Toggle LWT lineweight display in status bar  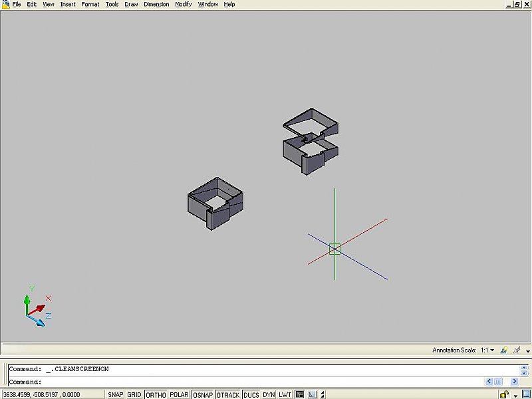click(285, 394)
